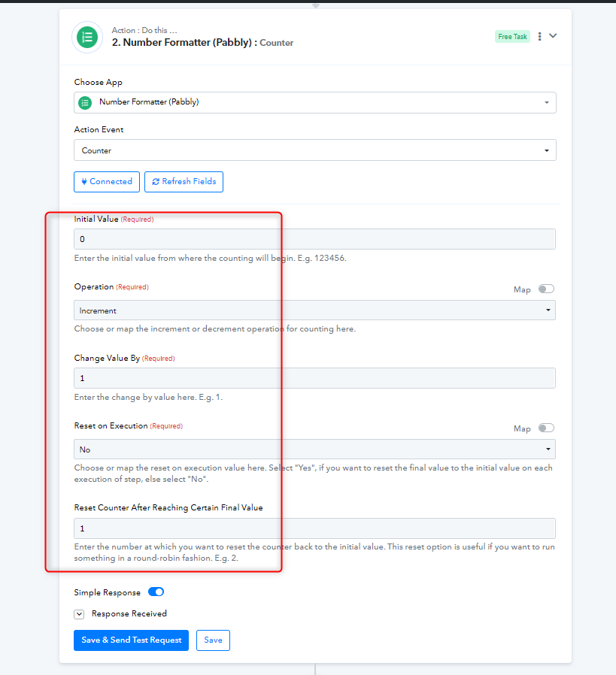Click the small Number Formatter icon in app field
This screenshot has width=616, height=675.
click(85, 103)
